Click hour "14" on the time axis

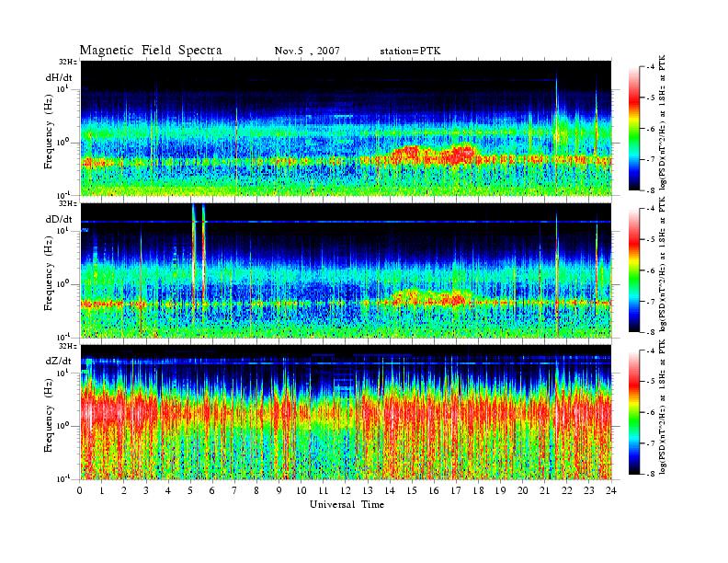click(x=390, y=490)
